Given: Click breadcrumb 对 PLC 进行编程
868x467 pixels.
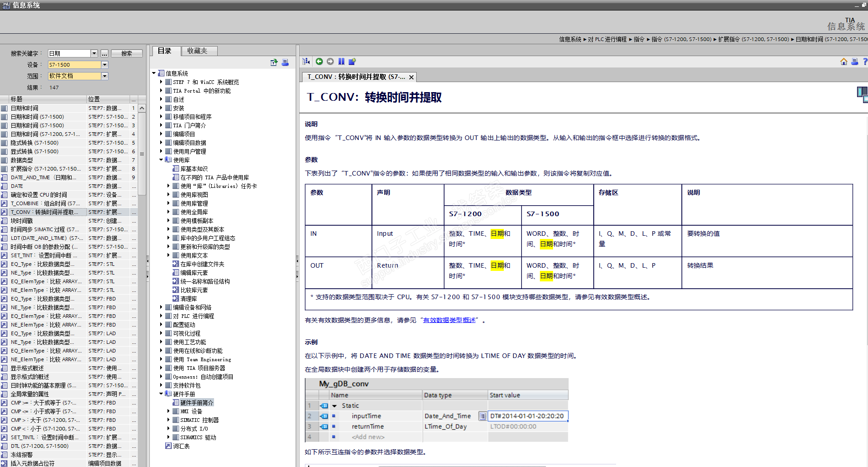Looking at the screenshot, I should (x=607, y=39).
